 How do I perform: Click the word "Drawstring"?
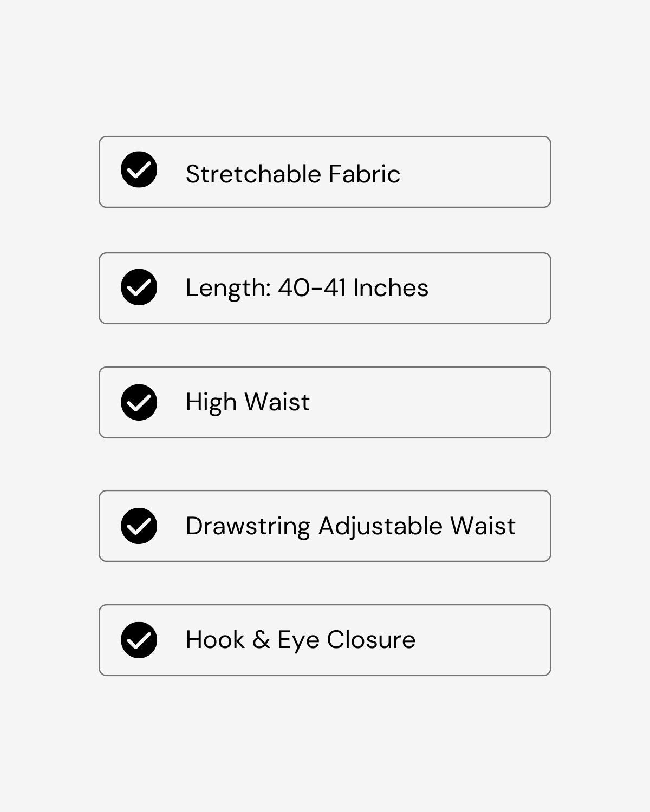click(248, 526)
